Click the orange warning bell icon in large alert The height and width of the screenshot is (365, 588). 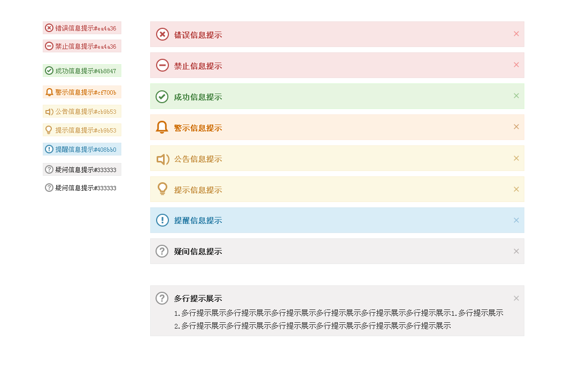pyautogui.click(x=162, y=127)
